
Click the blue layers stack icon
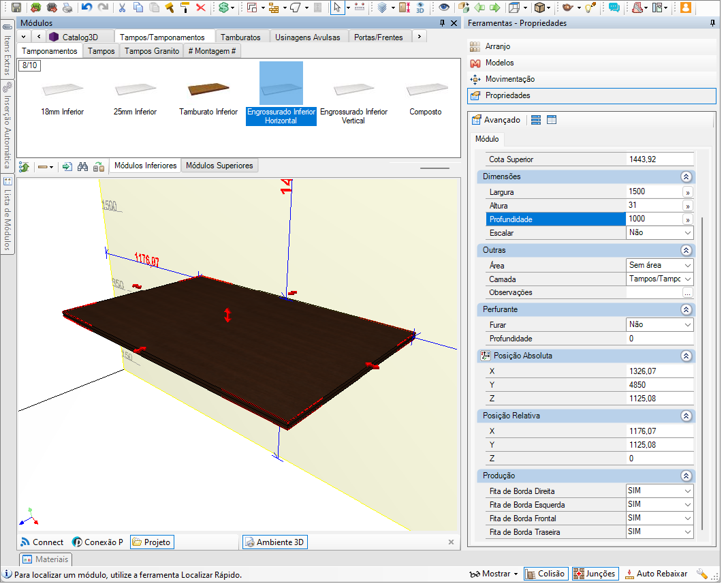pyautogui.click(x=382, y=7)
